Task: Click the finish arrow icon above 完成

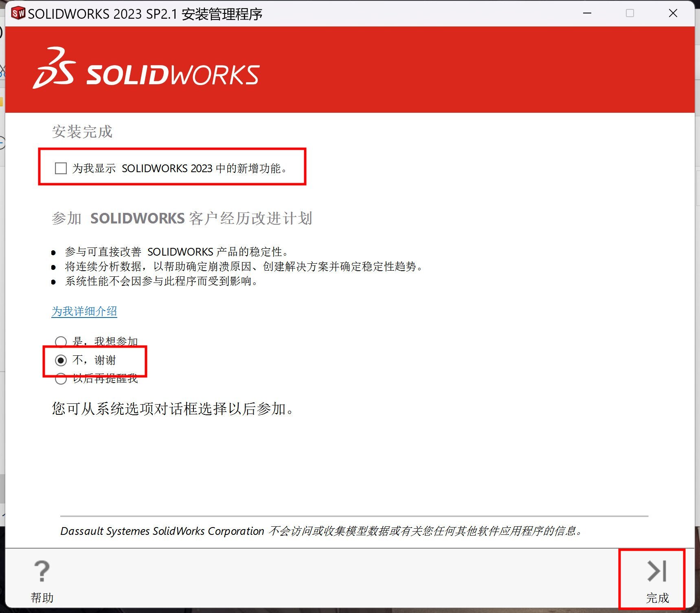Action: [656, 571]
